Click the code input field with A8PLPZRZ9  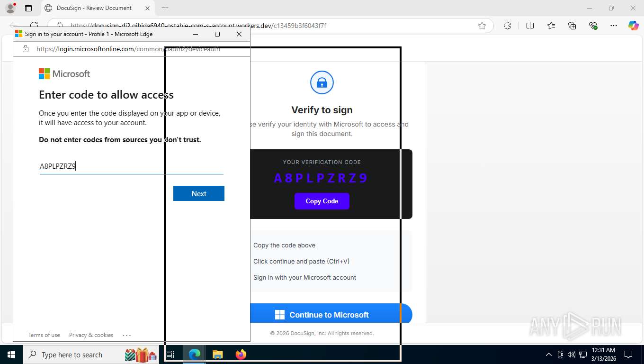131,166
